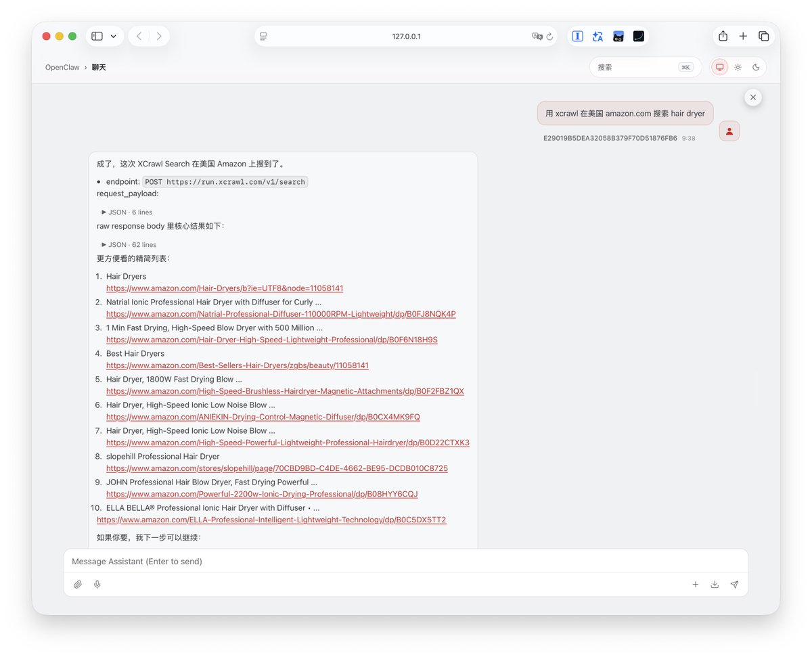Open the ANIEKIN-Drying-Control link
Screen dimensions: 812x657
tap(263, 417)
